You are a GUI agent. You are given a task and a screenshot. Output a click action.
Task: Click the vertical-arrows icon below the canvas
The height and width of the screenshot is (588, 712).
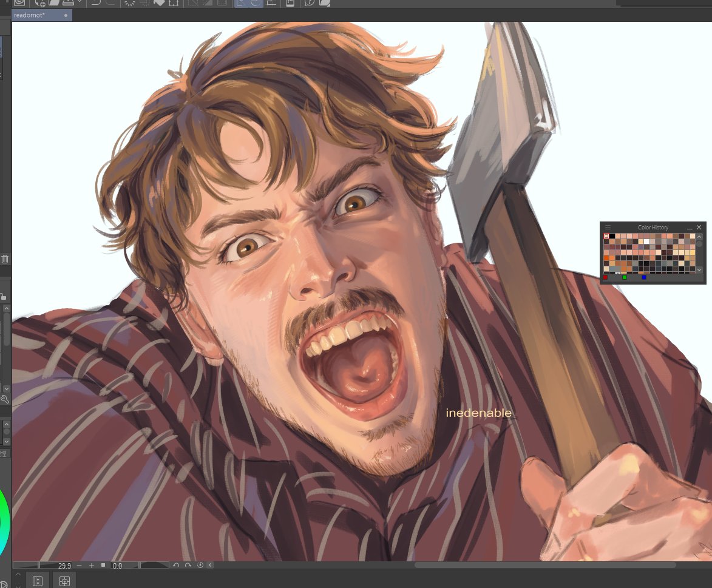[38, 581]
